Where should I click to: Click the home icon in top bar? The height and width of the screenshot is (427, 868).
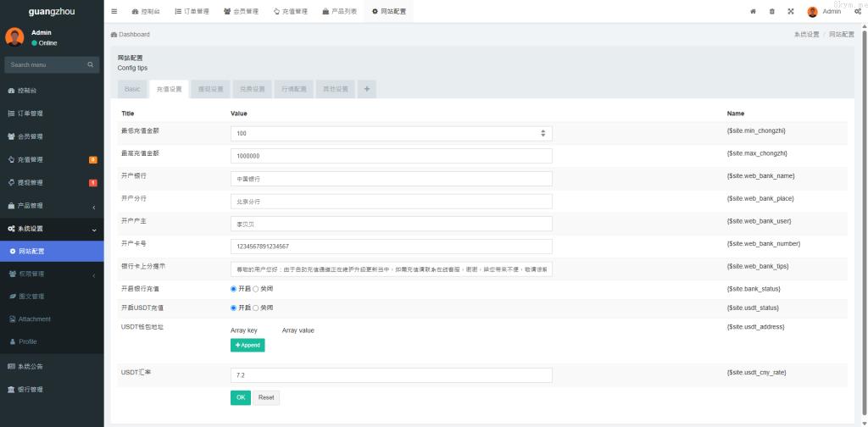point(753,11)
